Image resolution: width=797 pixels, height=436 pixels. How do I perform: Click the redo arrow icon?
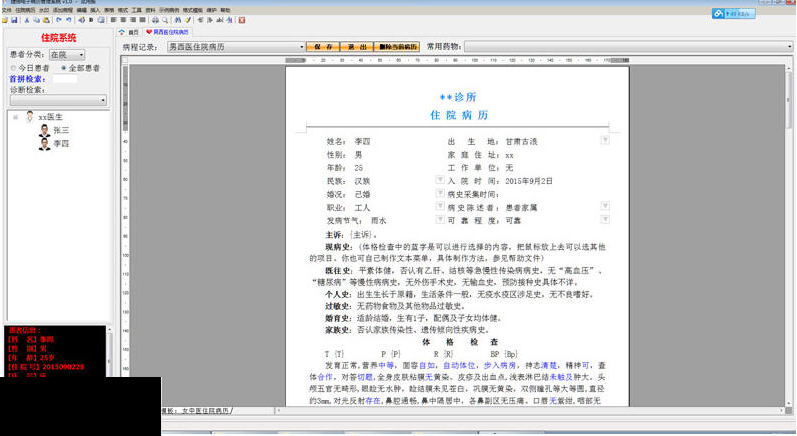click(x=69, y=20)
